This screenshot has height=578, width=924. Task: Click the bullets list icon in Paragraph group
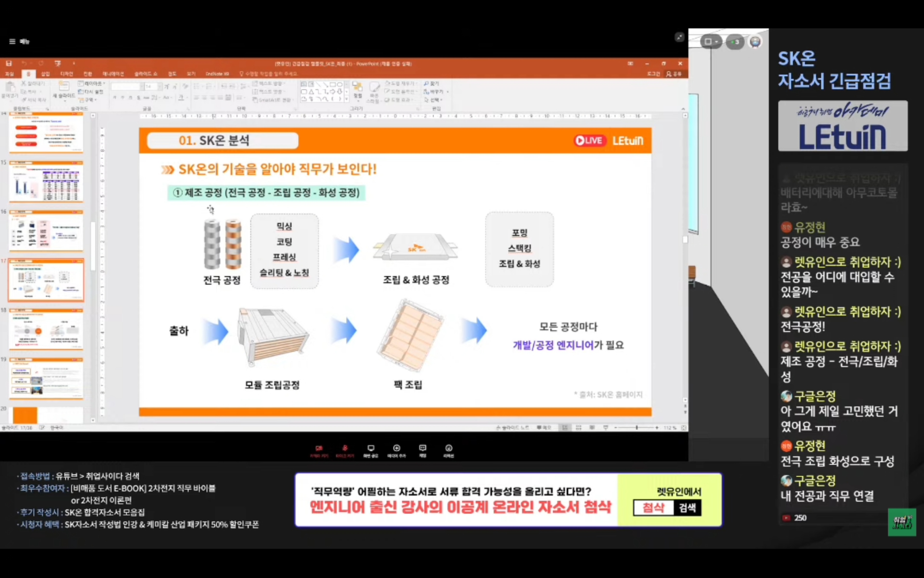pos(196,86)
